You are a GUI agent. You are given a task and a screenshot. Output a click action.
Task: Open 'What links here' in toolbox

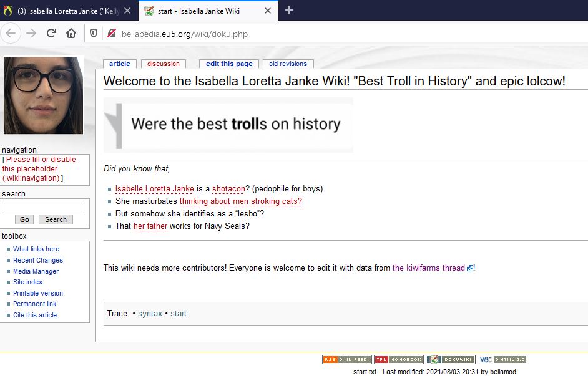coord(36,249)
